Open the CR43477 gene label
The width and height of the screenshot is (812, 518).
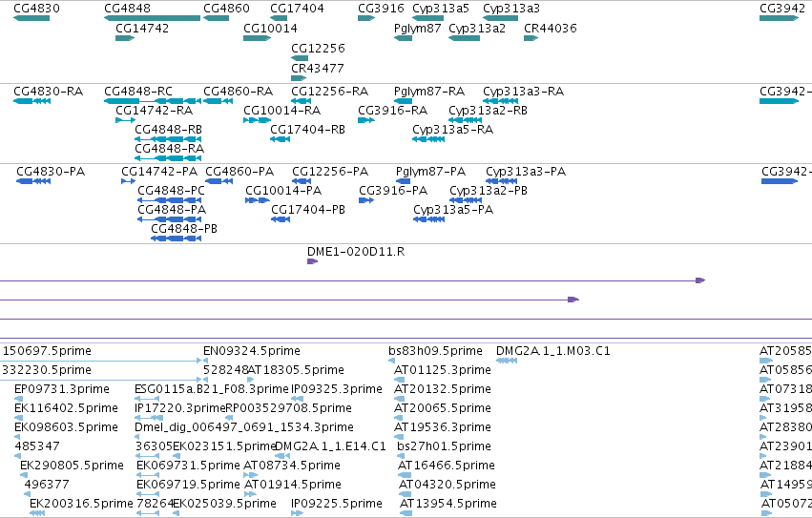(x=318, y=68)
